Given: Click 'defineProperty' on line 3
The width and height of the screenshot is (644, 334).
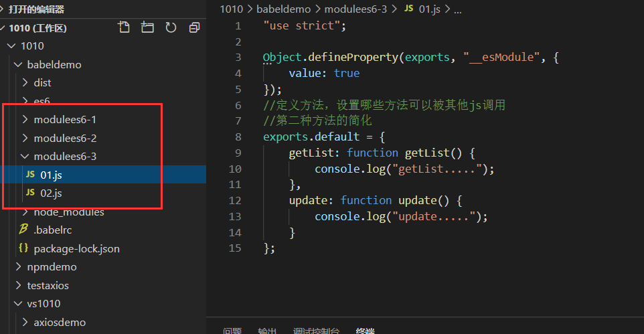Looking at the screenshot, I should (x=353, y=57).
